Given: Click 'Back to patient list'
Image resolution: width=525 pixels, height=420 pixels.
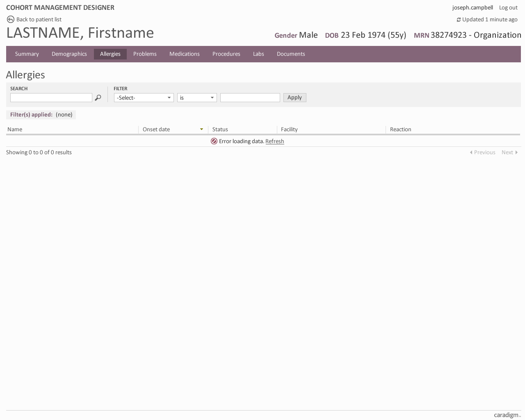Looking at the screenshot, I should (39, 19).
